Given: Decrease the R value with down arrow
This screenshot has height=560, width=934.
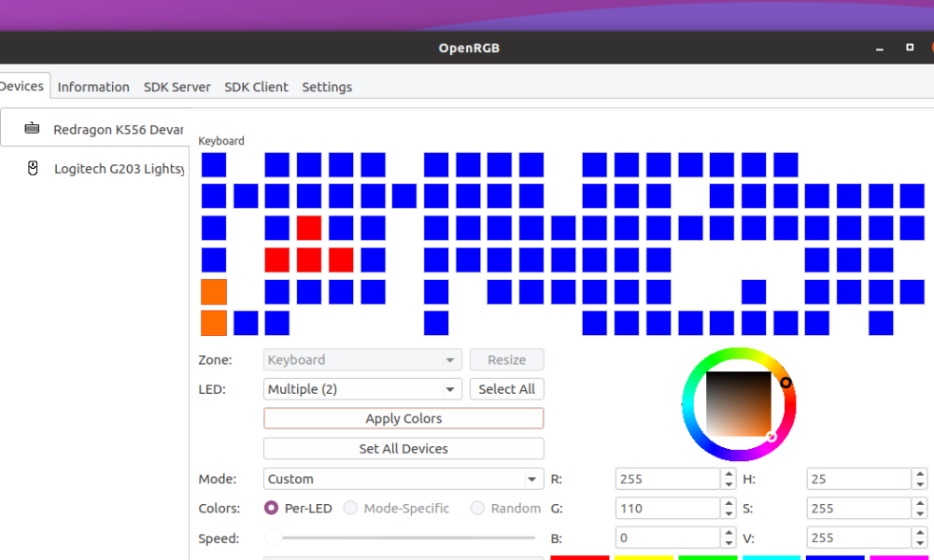Looking at the screenshot, I should 729,483.
